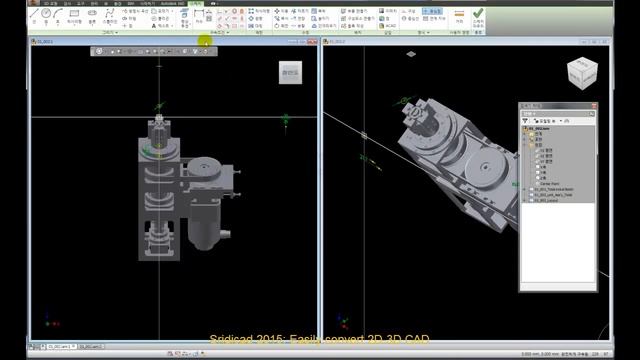640x360 pixels.
Task: Toggle Centerline format
Action: point(411,18)
